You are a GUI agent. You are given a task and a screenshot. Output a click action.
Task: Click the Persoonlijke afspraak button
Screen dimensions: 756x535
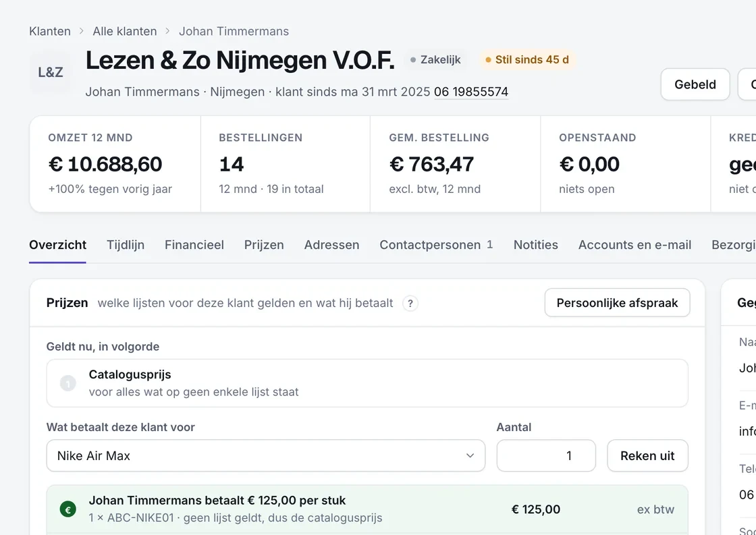click(617, 303)
